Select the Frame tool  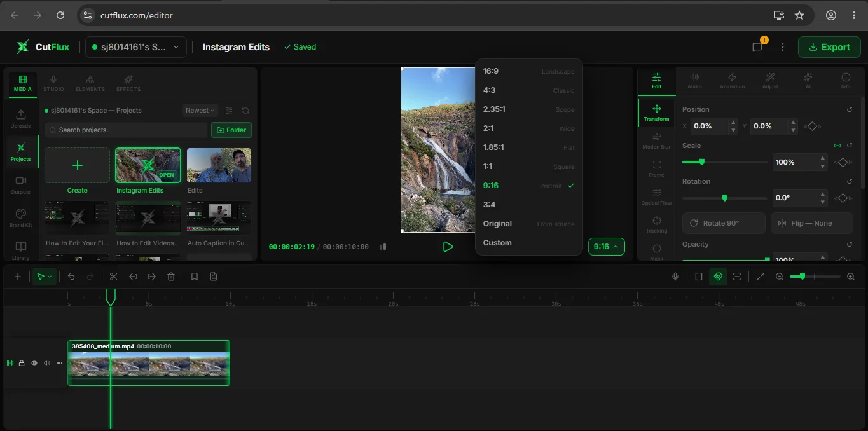tap(656, 169)
